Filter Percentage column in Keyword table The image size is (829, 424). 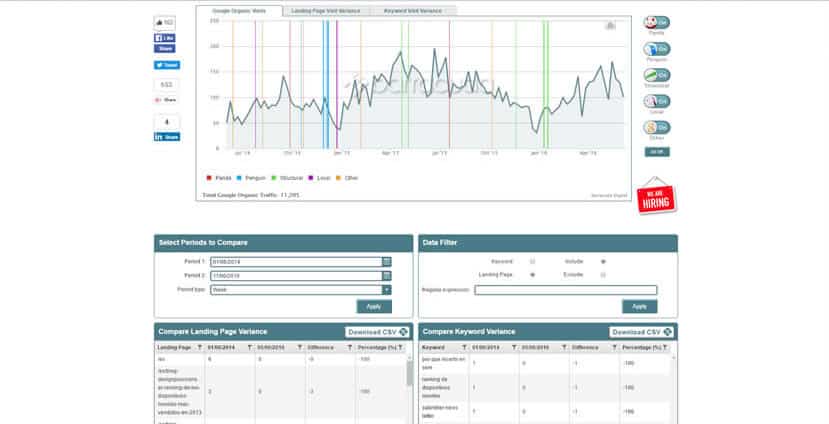click(x=665, y=347)
